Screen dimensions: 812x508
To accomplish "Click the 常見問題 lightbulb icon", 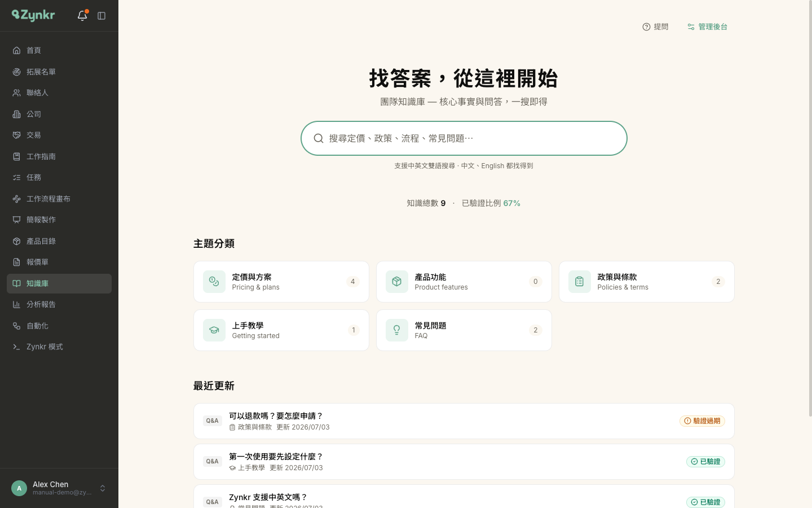I will (x=397, y=330).
